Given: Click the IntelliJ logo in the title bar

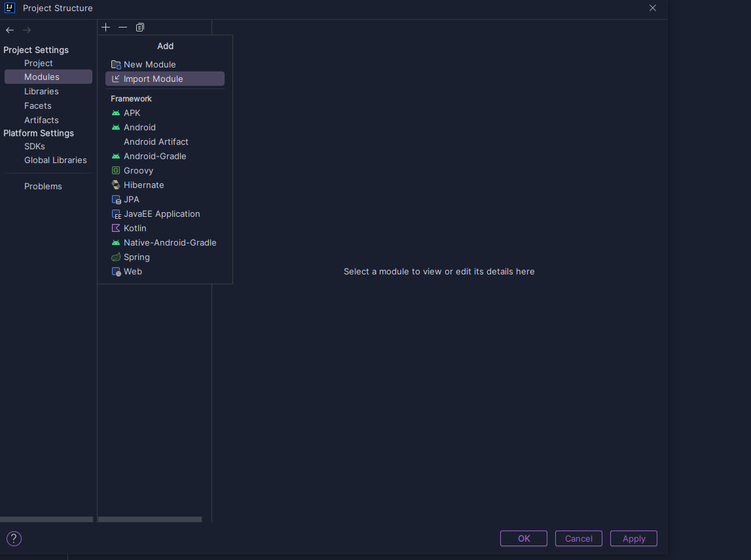Looking at the screenshot, I should [x=10, y=8].
